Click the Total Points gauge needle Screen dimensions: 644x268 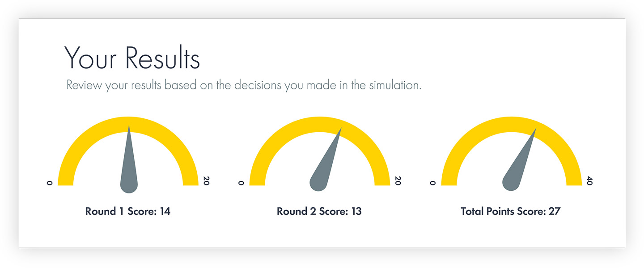pyautogui.click(x=519, y=161)
